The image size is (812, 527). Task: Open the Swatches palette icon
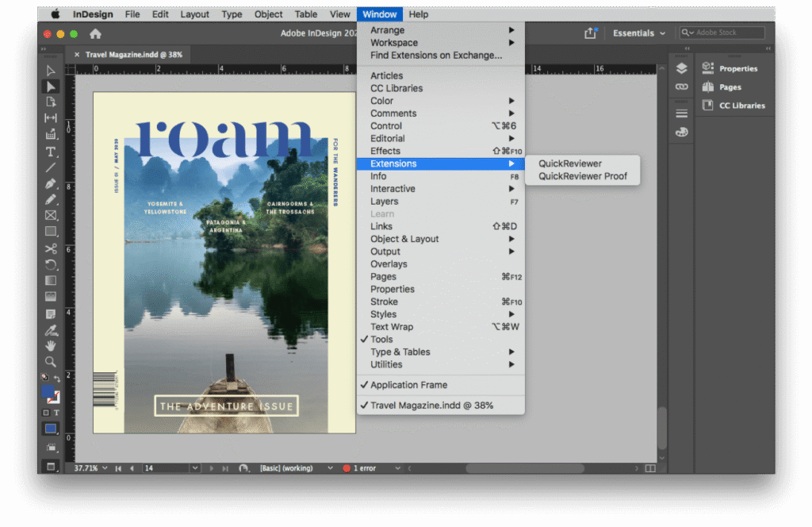click(x=681, y=133)
